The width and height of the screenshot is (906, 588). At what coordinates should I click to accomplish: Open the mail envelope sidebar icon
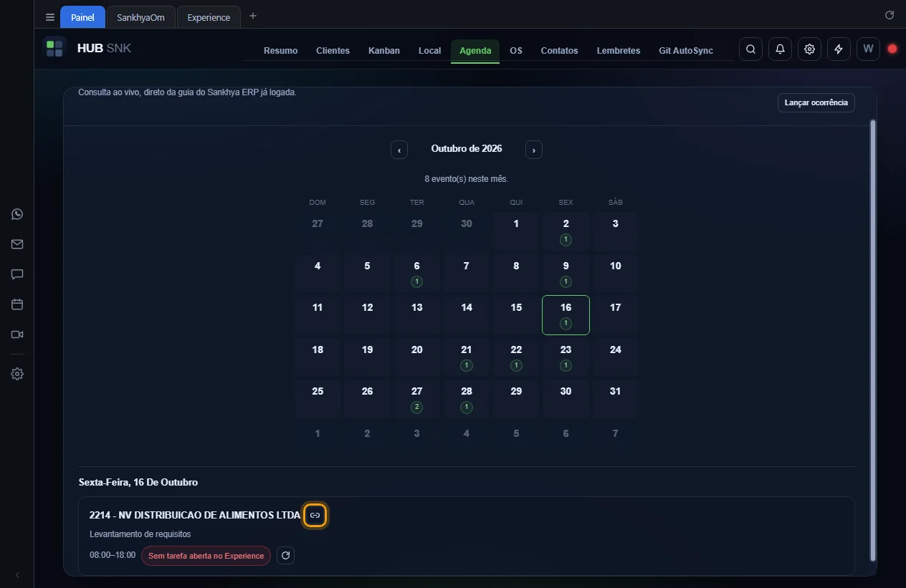[17, 244]
